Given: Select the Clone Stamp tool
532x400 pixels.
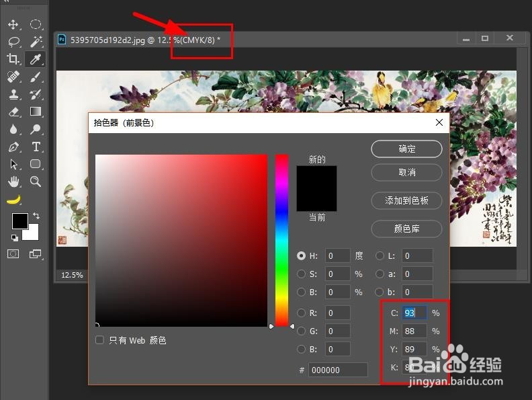Looking at the screenshot, I should [13, 94].
